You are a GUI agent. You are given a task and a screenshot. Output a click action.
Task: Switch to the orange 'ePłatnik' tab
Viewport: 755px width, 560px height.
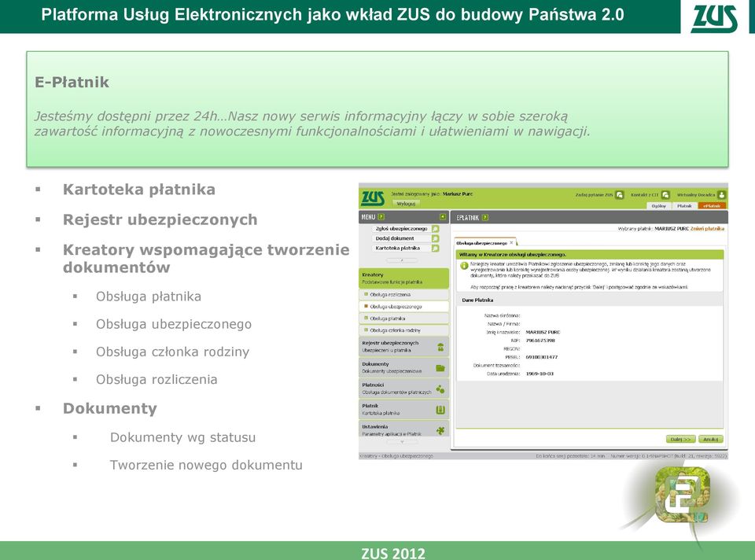712,205
